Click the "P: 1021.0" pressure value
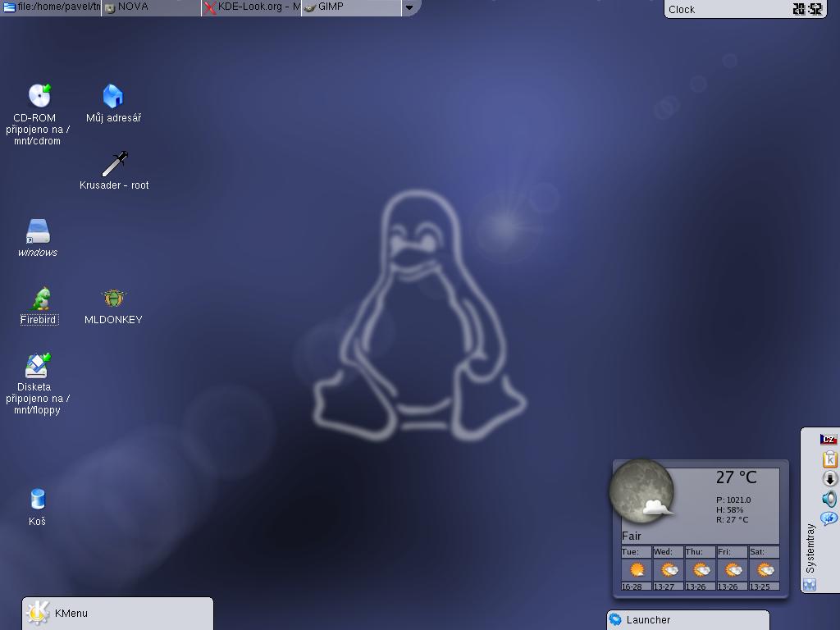This screenshot has height=630, width=840. point(733,500)
